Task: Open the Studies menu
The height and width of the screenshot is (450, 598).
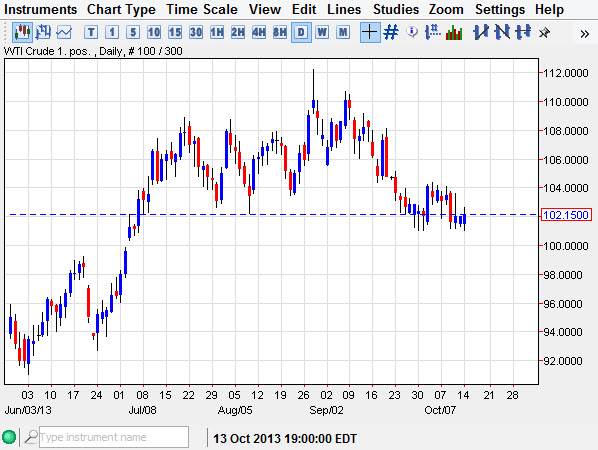Action: [395, 9]
